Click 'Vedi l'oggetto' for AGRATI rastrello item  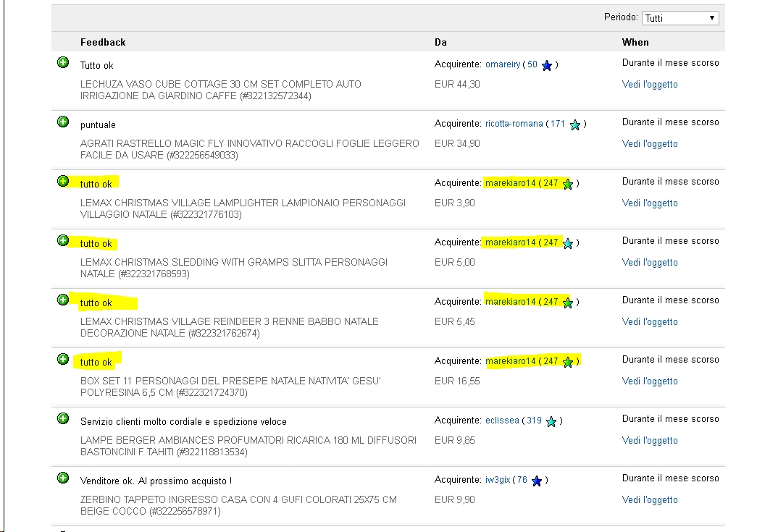coord(650,144)
